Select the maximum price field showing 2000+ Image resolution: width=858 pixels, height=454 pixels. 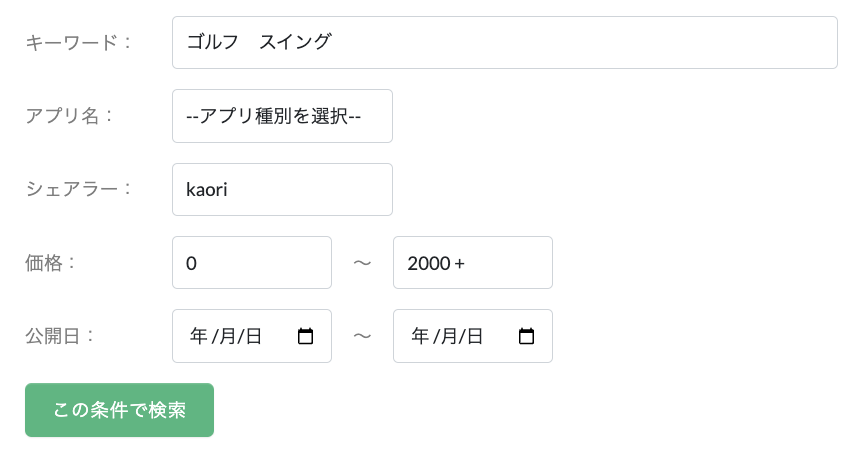(x=473, y=263)
